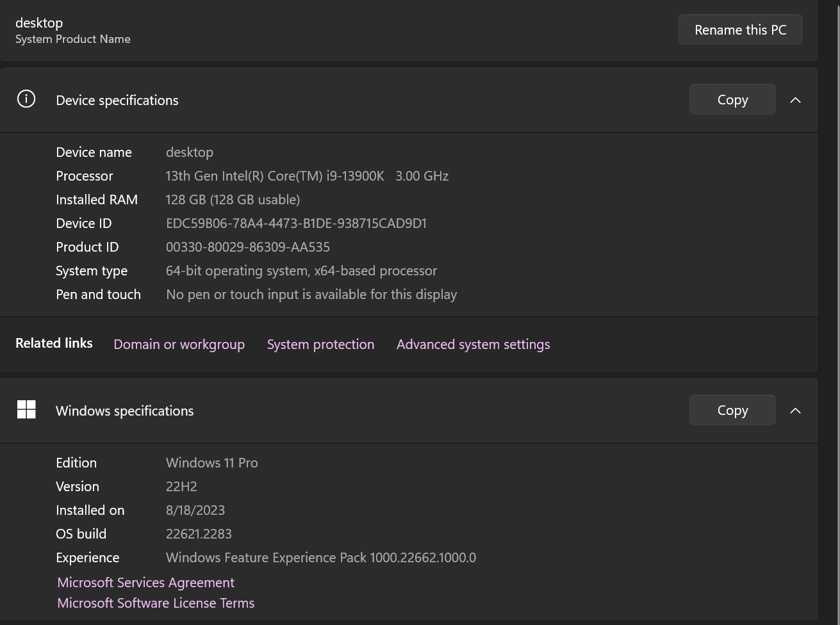Click the Product ID label
The height and width of the screenshot is (625, 840).
(87, 247)
